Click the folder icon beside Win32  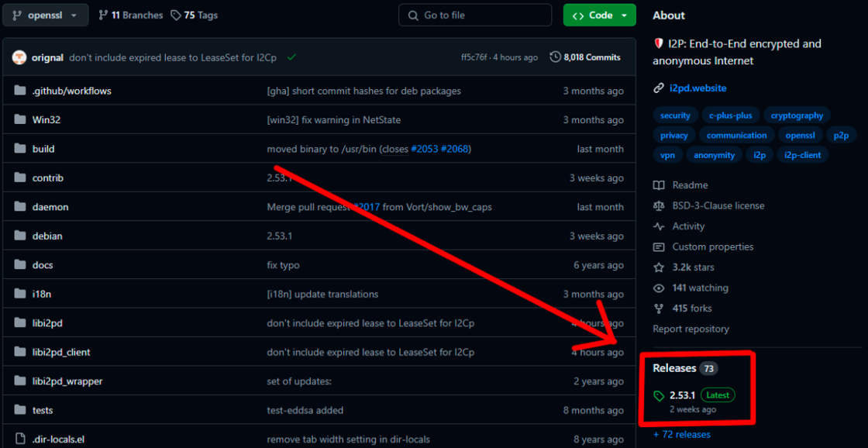coord(20,119)
